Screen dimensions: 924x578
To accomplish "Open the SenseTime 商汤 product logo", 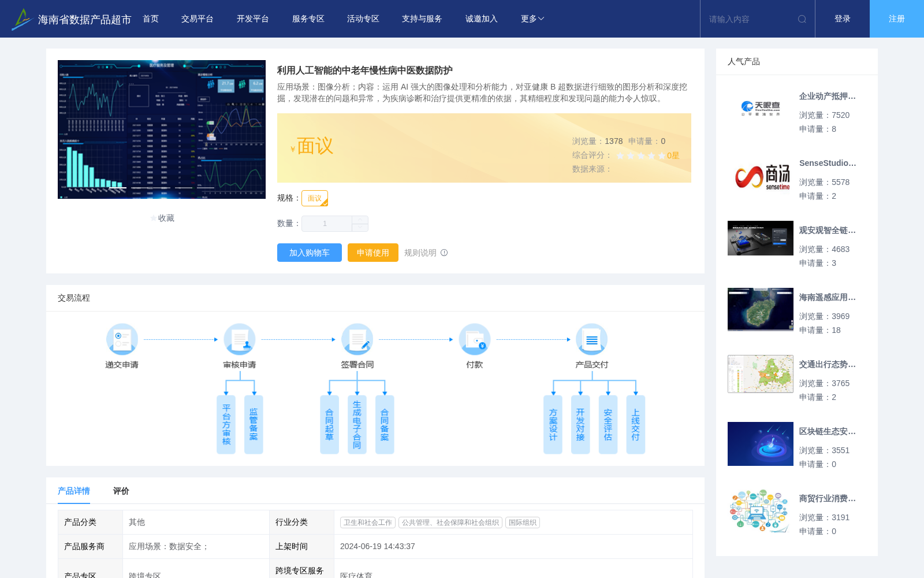I will [x=761, y=176].
